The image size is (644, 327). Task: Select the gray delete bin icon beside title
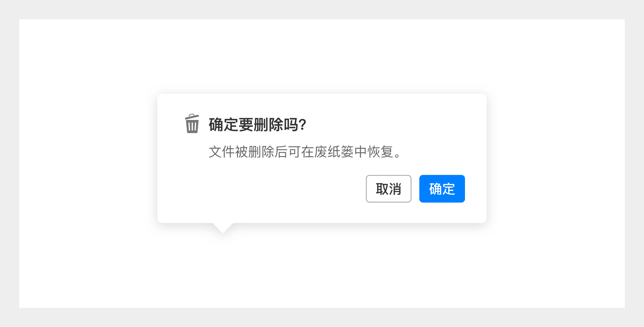coord(192,124)
